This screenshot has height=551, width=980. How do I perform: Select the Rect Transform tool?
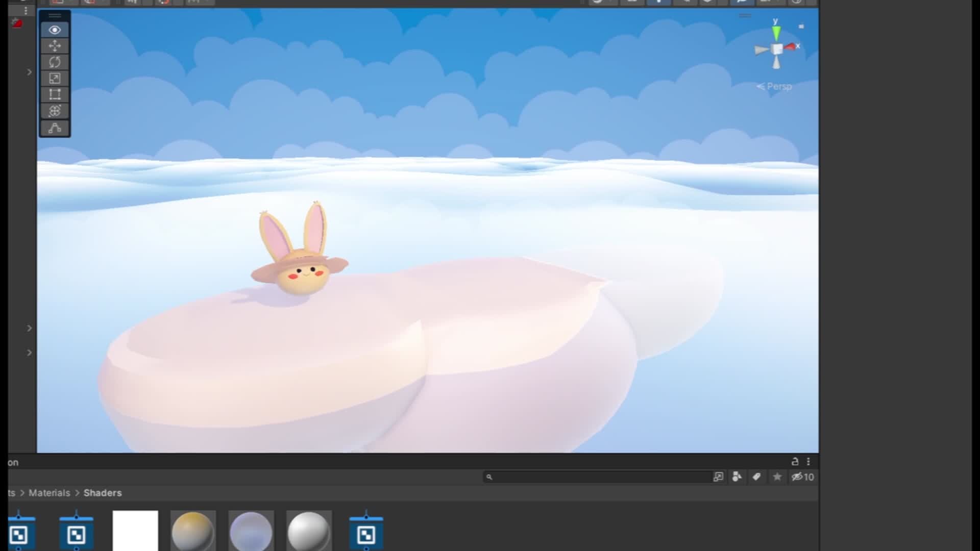point(55,94)
